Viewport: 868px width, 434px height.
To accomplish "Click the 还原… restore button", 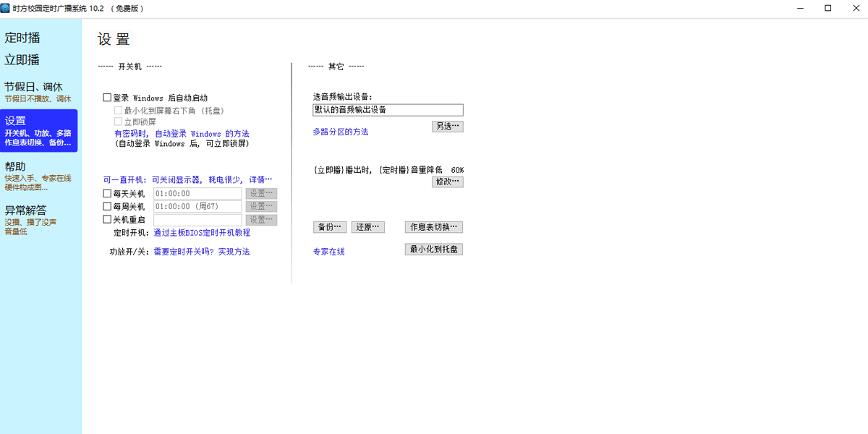I will coord(367,227).
